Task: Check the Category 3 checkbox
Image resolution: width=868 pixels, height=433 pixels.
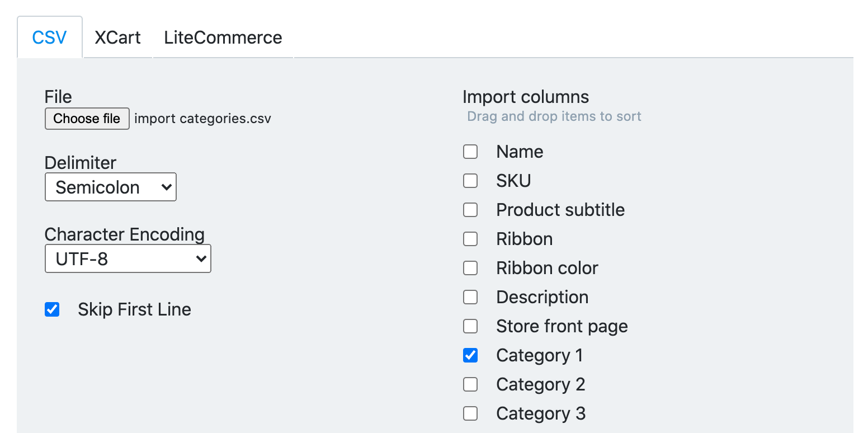Action: (470, 413)
